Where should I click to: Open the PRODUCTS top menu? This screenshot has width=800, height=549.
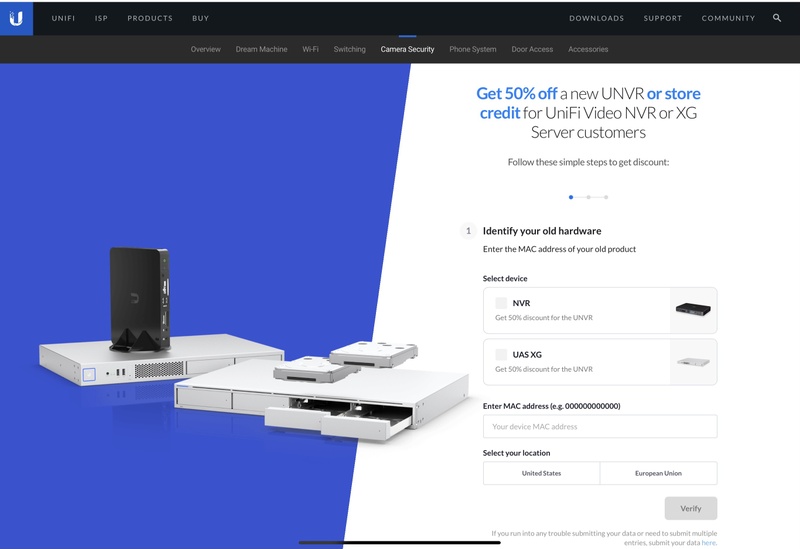click(150, 18)
